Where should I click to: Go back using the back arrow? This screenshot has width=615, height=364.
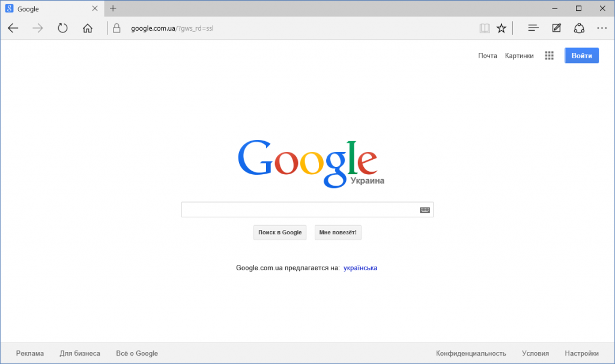point(13,28)
